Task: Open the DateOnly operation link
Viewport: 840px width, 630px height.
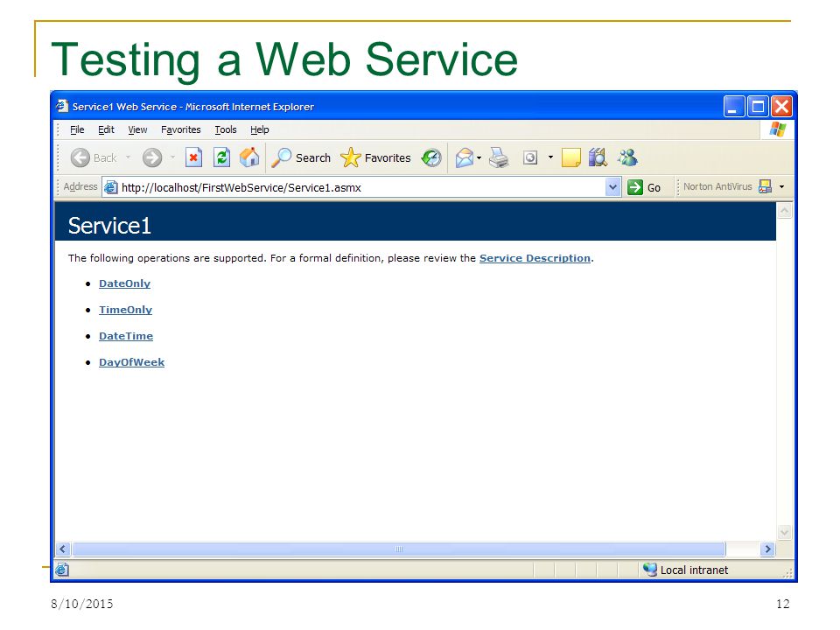Action: click(124, 283)
